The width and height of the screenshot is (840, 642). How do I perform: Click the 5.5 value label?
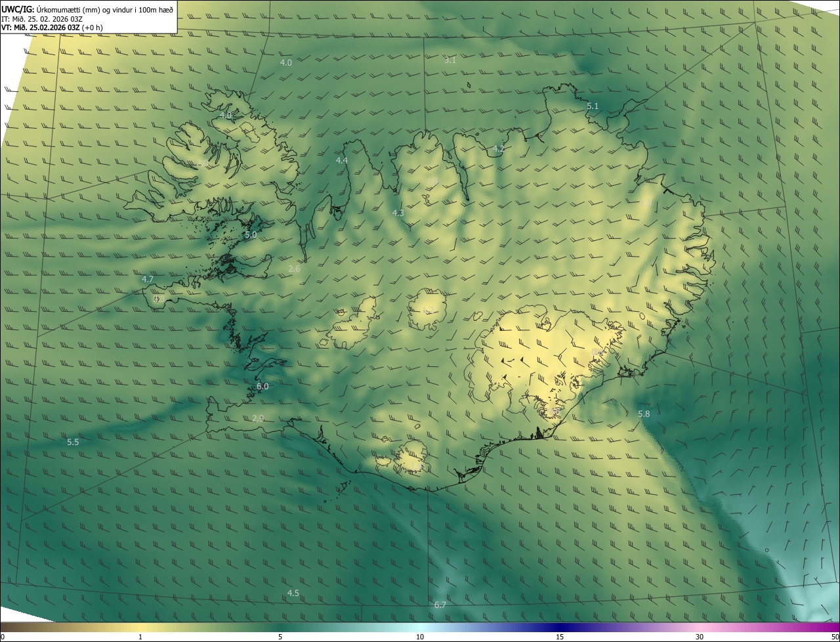pyautogui.click(x=73, y=442)
